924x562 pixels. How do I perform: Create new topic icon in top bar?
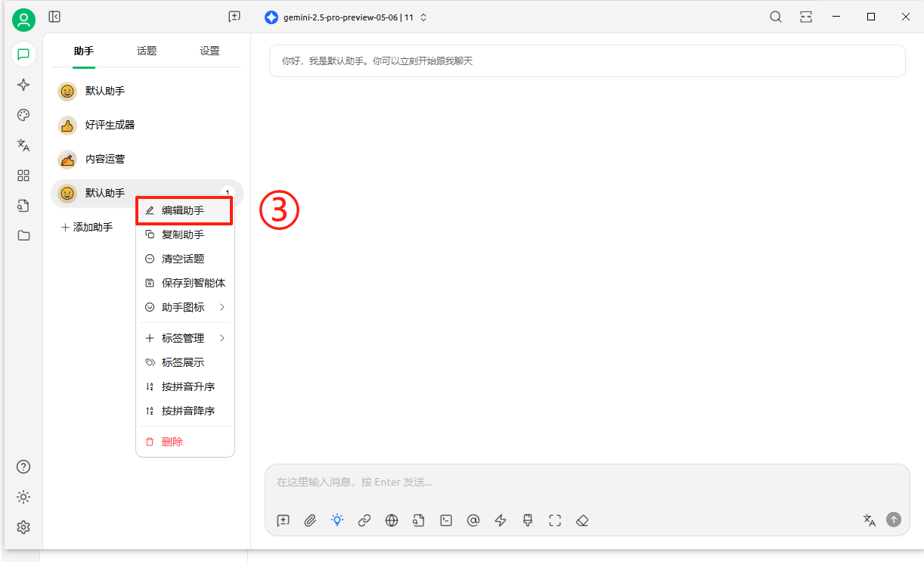234,17
